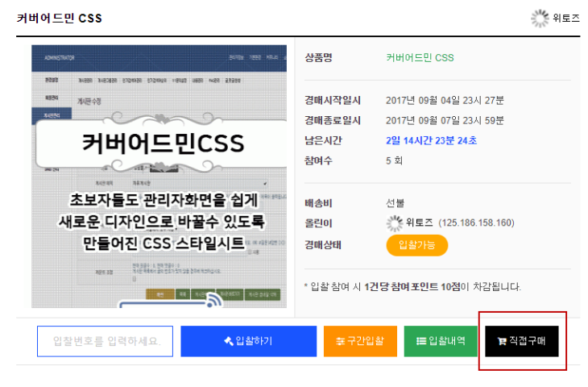Viewport: 588px width, 387px height.
Task: Select the auction end date 2017년 09월 07일 23시 59분
Action: click(x=445, y=121)
